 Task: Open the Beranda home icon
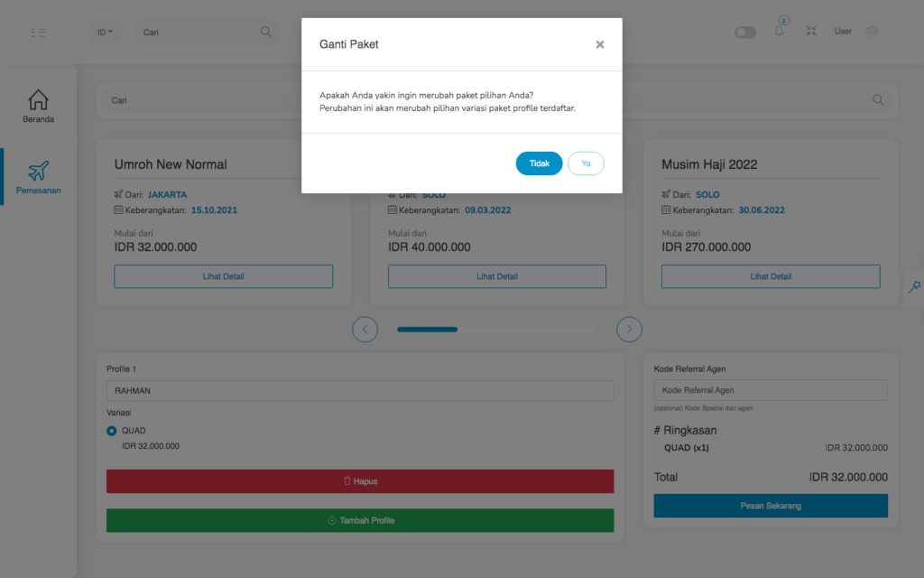pyautogui.click(x=39, y=100)
